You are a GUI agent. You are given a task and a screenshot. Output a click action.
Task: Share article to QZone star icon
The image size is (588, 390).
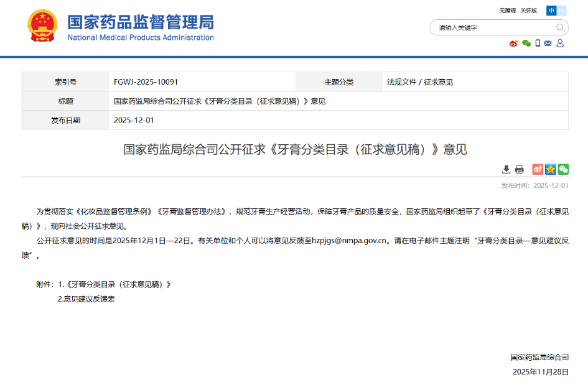point(551,169)
